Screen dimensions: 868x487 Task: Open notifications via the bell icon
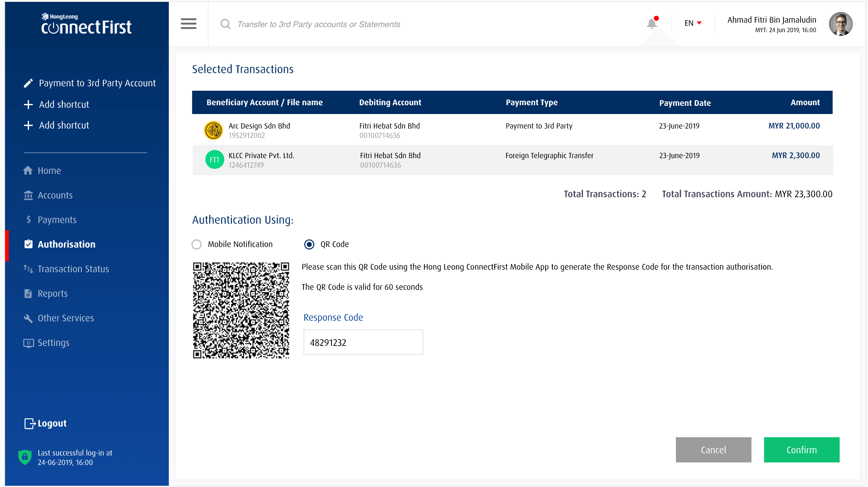point(652,23)
